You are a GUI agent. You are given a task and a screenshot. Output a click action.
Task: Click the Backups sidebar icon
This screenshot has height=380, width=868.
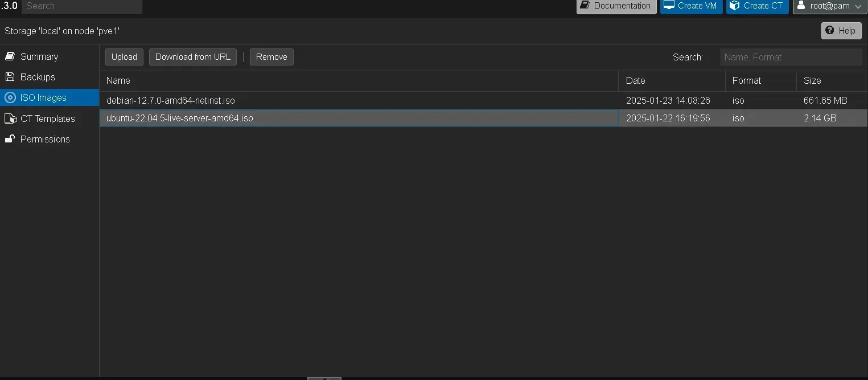coord(10,77)
